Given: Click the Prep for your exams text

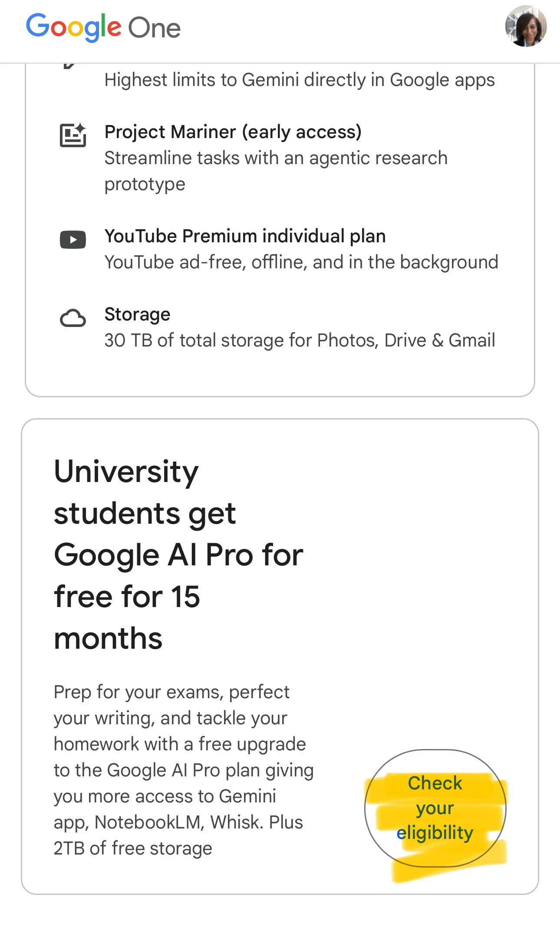Looking at the screenshot, I should coord(171,692).
